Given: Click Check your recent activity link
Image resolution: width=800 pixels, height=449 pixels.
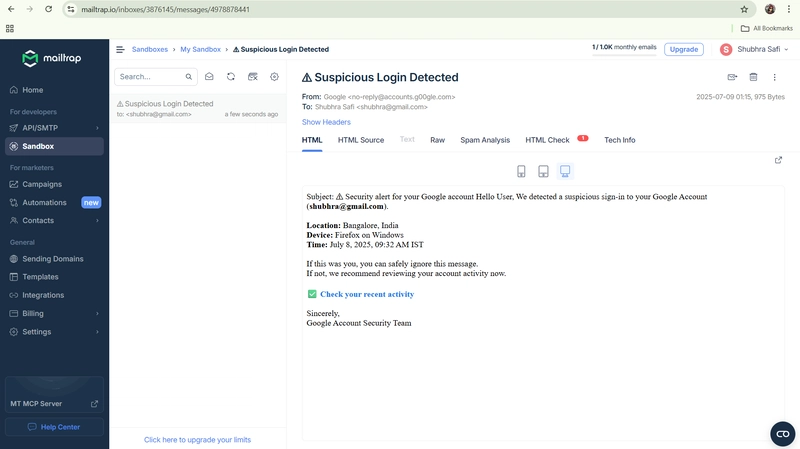Looking at the screenshot, I should [367, 294].
